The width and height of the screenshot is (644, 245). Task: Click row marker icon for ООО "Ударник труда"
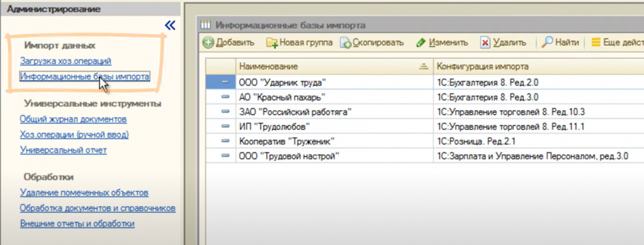pos(225,83)
